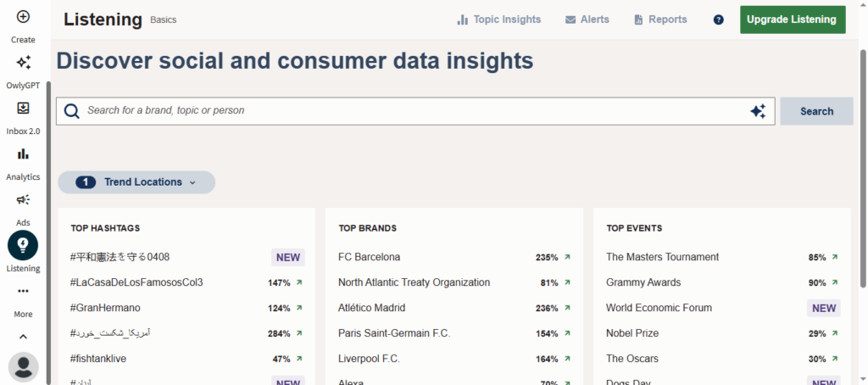Open the Inbox 2.0 tray icon
This screenshot has width=868, height=385.
pyautogui.click(x=23, y=108)
